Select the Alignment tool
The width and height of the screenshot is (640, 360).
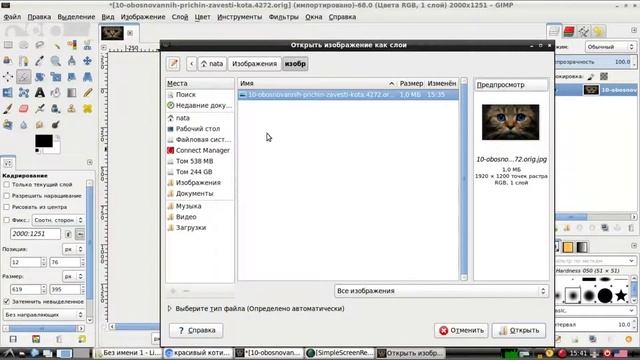[x=8, y=77]
